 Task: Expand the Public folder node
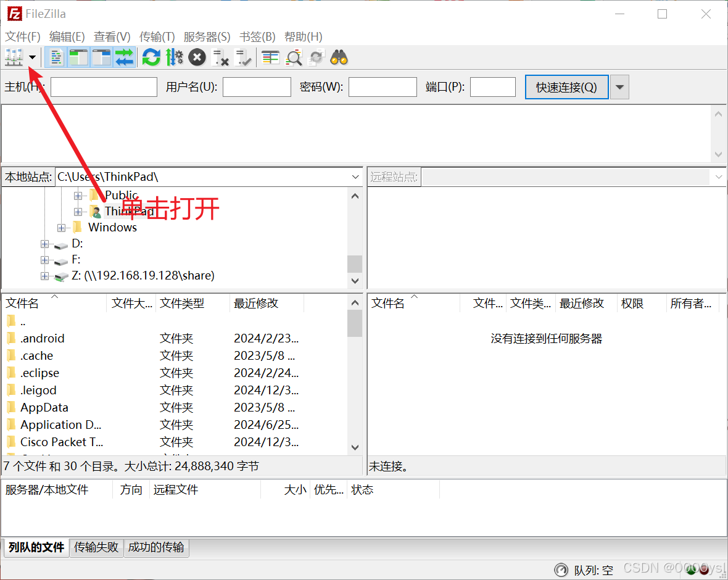tap(78, 196)
